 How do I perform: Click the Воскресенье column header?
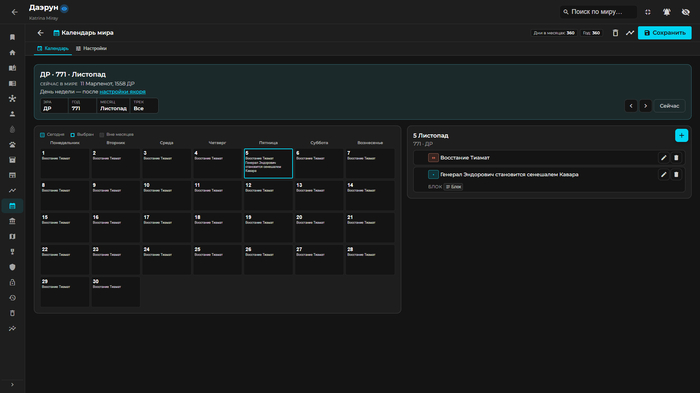[370, 143]
